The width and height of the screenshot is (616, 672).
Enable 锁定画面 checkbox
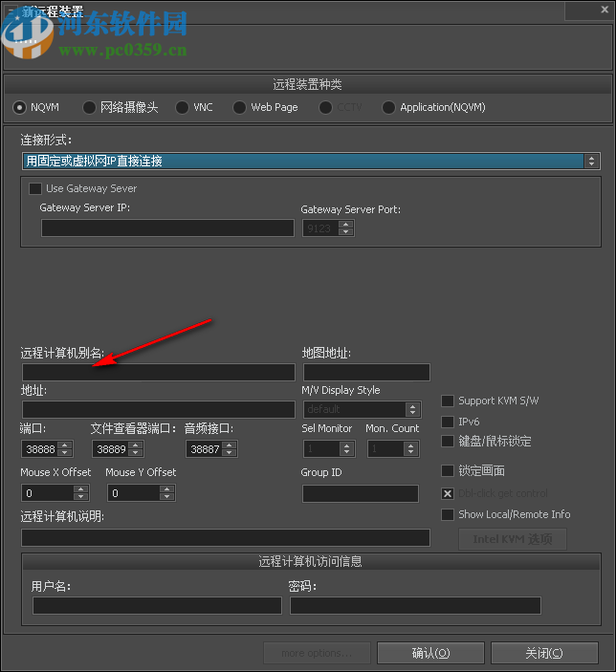[448, 470]
